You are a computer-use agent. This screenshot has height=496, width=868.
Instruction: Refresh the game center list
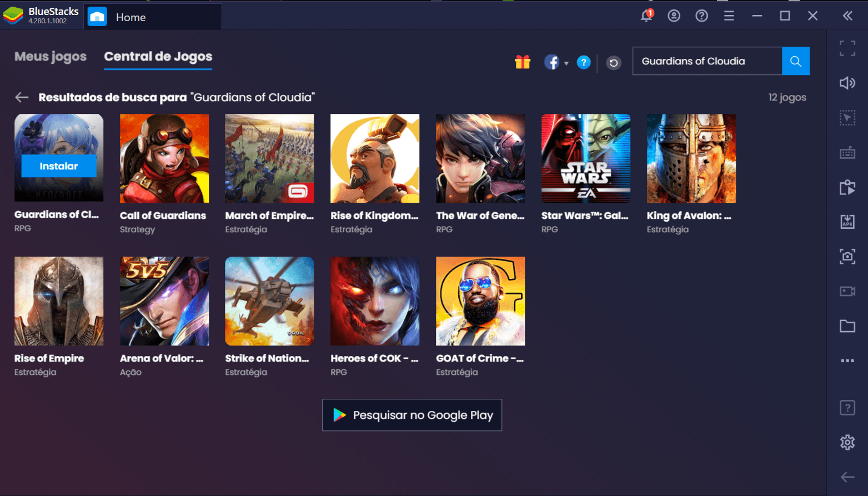coord(614,63)
